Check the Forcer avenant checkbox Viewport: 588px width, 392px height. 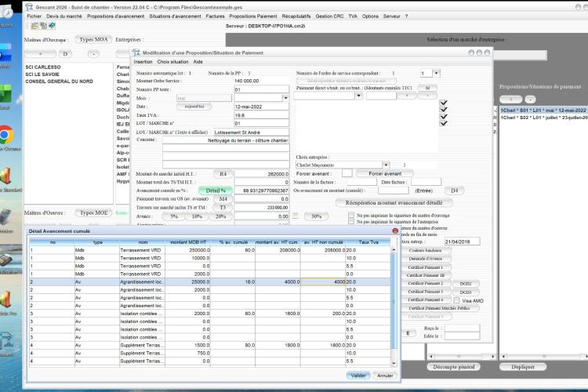[x=347, y=173]
